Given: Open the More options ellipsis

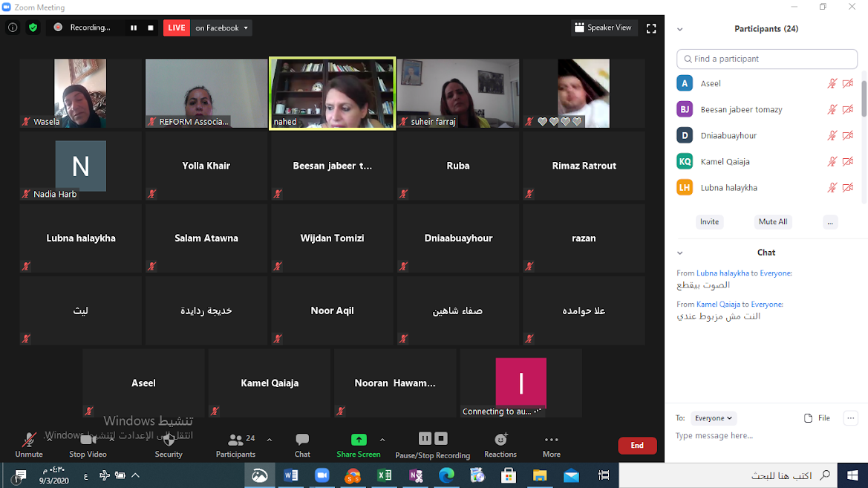Looking at the screenshot, I should 551,440.
